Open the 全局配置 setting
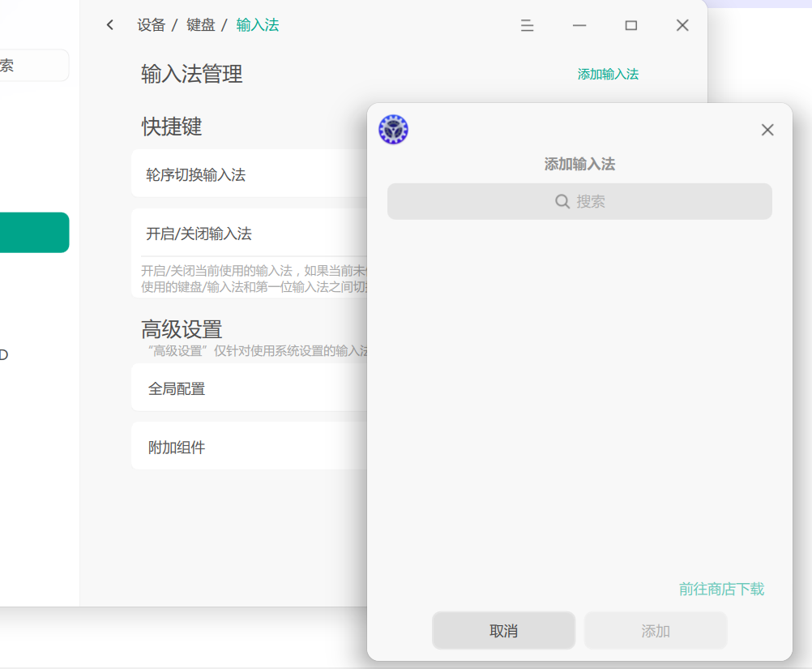 click(x=250, y=388)
